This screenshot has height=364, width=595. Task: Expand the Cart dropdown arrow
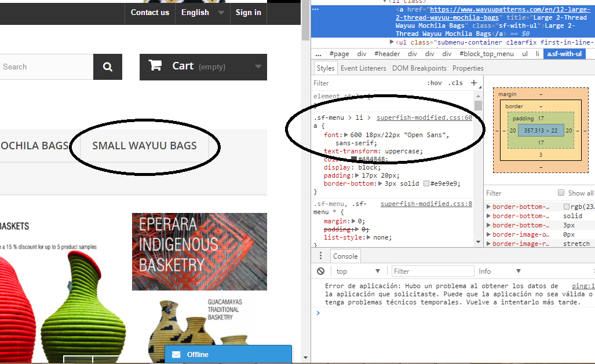coord(258,67)
